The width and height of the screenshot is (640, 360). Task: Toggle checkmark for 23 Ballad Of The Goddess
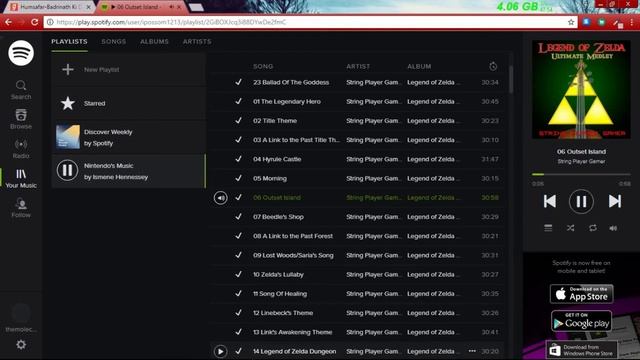pos(238,82)
